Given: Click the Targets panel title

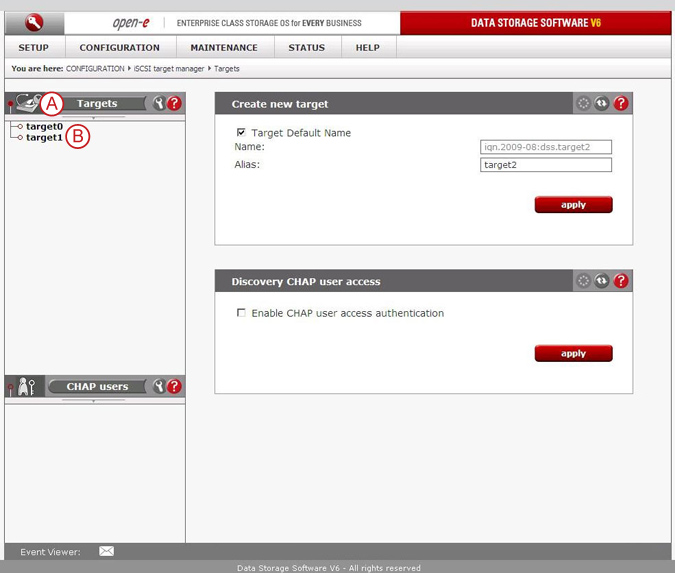Looking at the screenshot, I should [x=97, y=103].
